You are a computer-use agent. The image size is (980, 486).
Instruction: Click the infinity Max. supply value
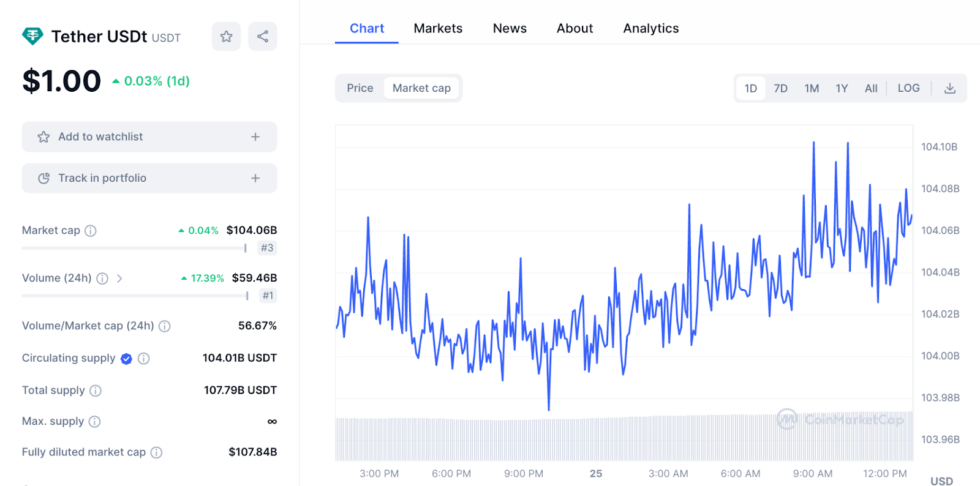coord(272,422)
